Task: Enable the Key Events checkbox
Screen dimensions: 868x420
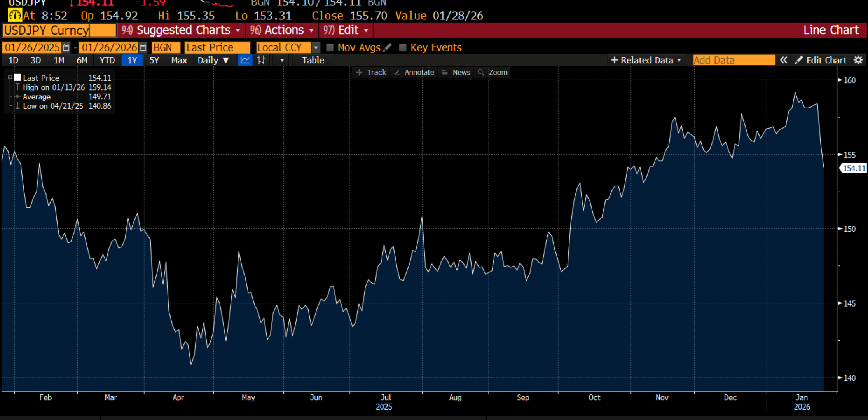Action: click(403, 47)
